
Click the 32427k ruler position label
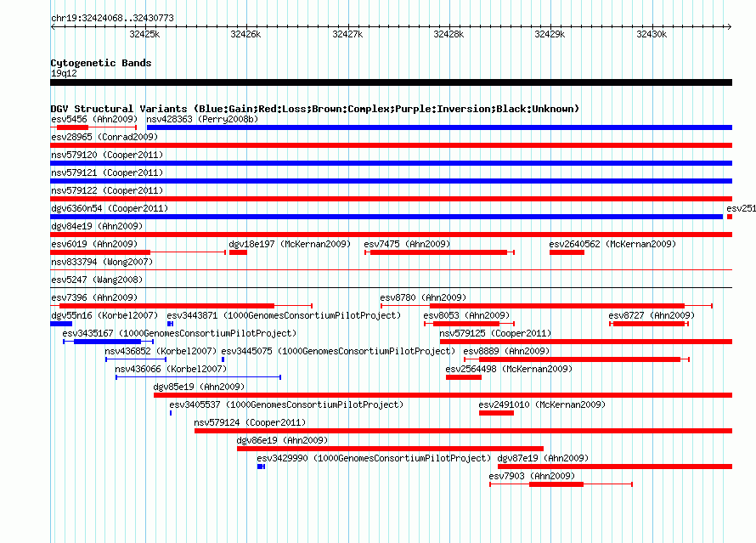347,34
